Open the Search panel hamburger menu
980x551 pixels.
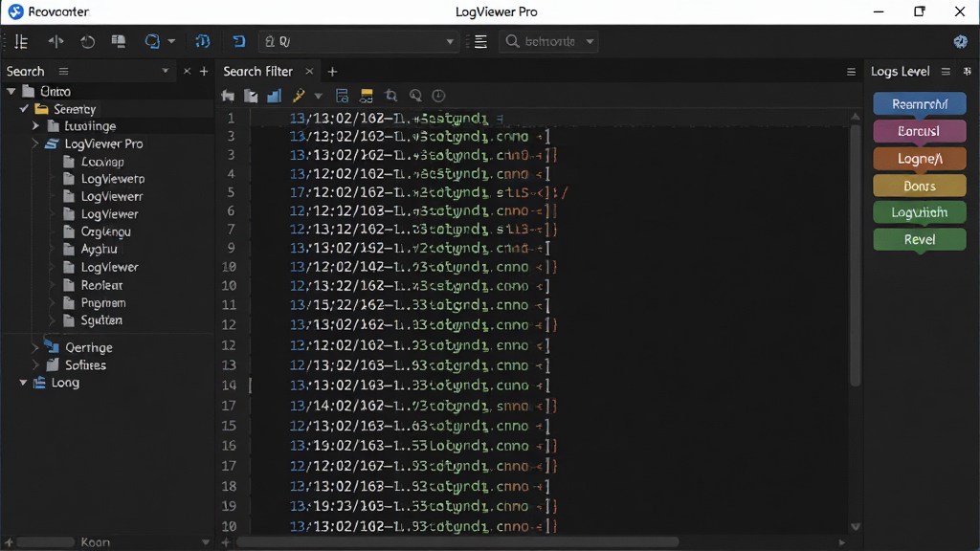(x=63, y=71)
